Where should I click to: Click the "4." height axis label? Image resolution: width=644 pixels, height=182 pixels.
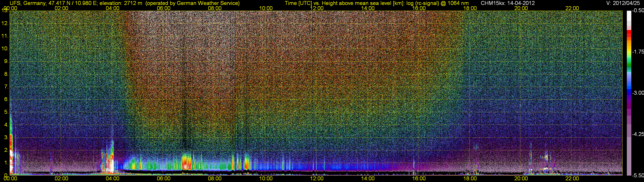click(x=6, y=125)
